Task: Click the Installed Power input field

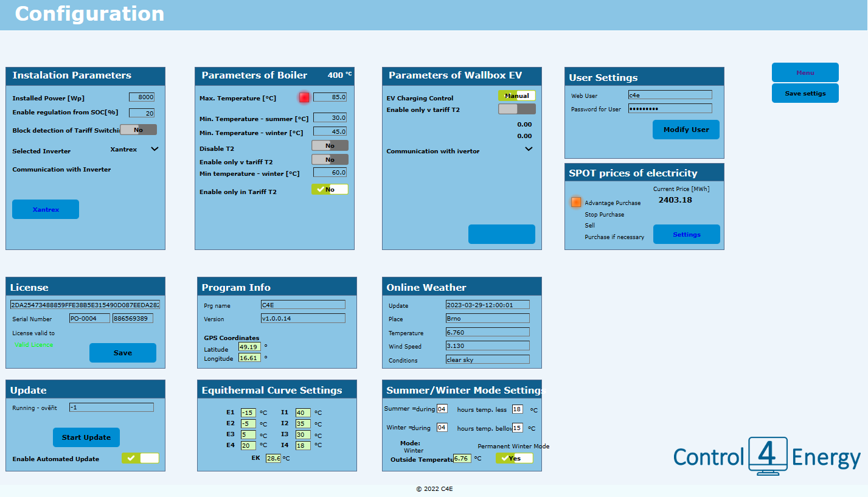Action: click(141, 96)
